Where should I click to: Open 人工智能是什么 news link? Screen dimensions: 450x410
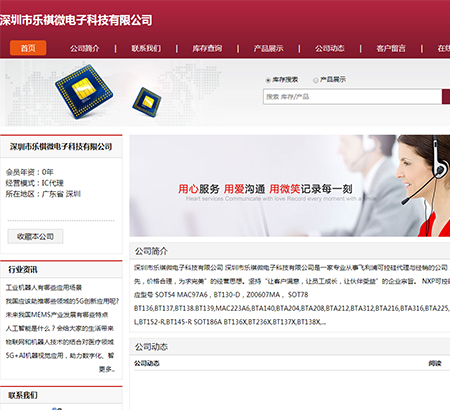(x=60, y=328)
